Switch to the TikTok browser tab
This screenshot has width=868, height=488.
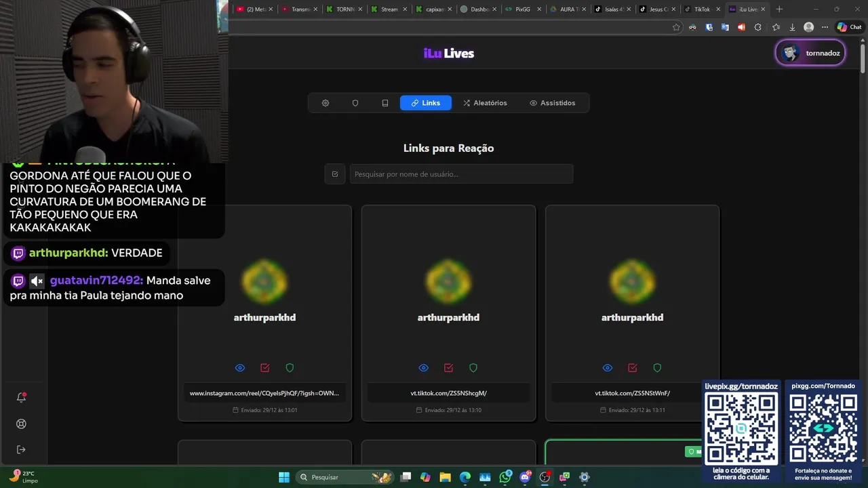[x=702, y=9]
